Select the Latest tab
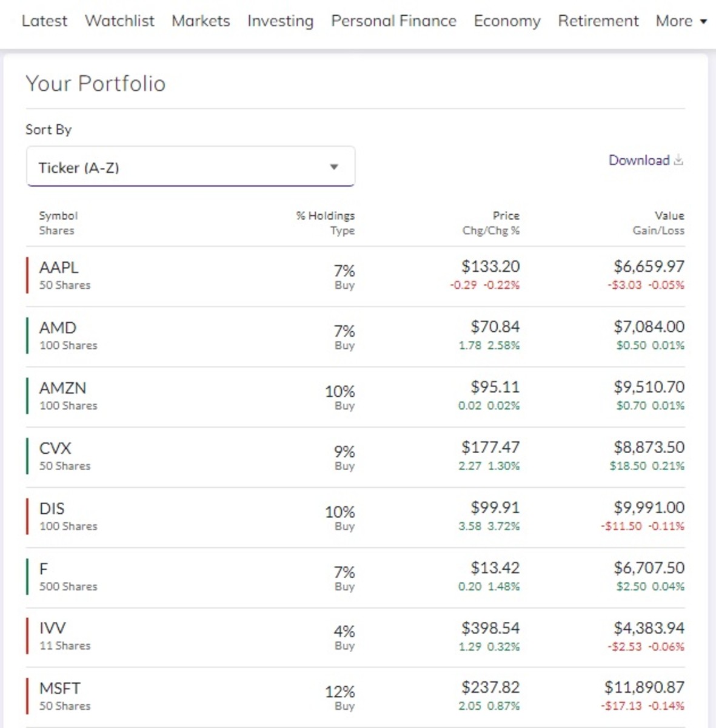Screen dimensions: 716x728 [x=44, y=21]
